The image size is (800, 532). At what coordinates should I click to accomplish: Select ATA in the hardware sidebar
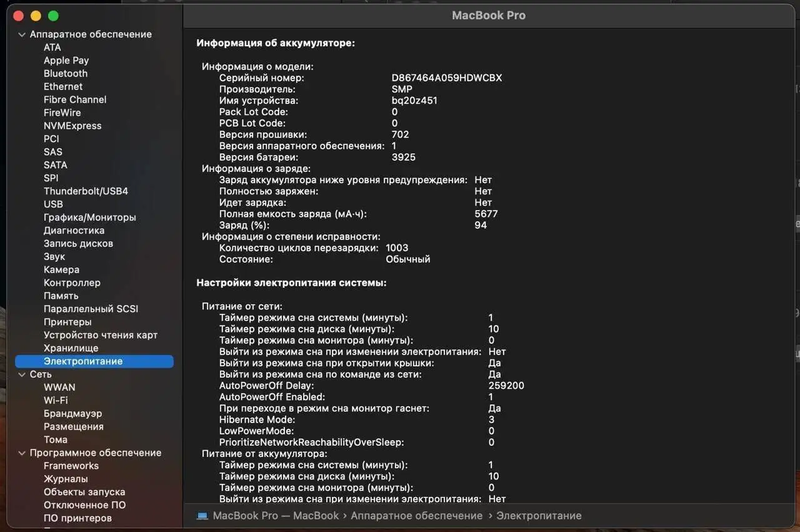click(52, 47)
